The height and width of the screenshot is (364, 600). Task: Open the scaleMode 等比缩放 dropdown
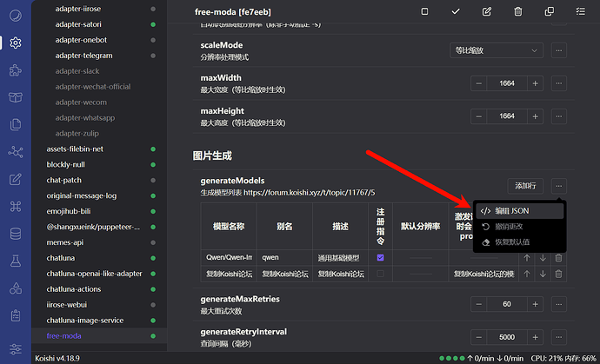coord(497,50)
